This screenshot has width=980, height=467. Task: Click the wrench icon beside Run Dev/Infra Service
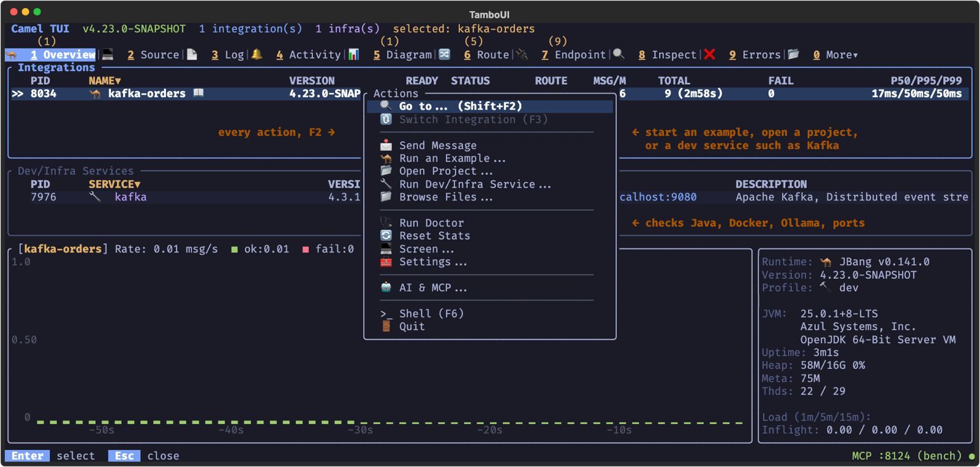(386, 184)
